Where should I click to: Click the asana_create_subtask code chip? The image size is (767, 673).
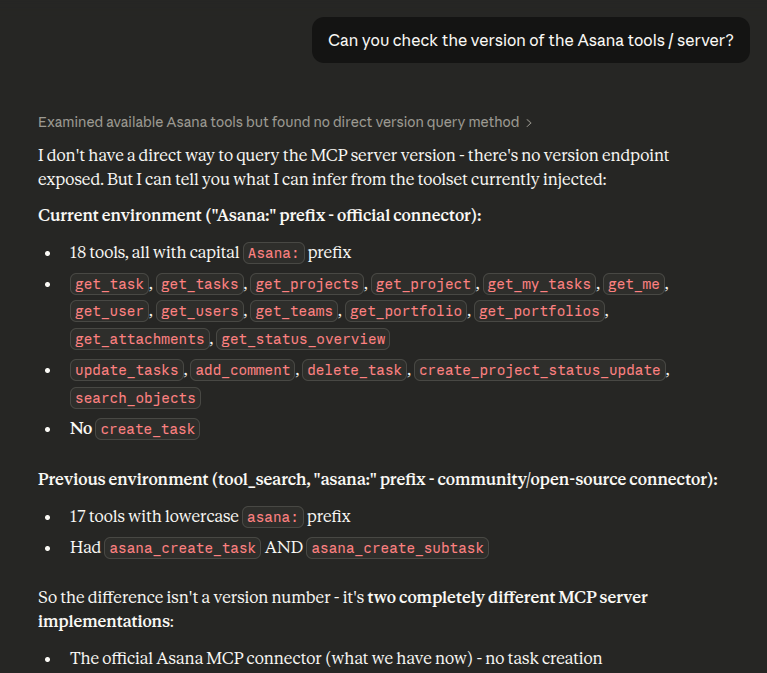coord(398,548)
